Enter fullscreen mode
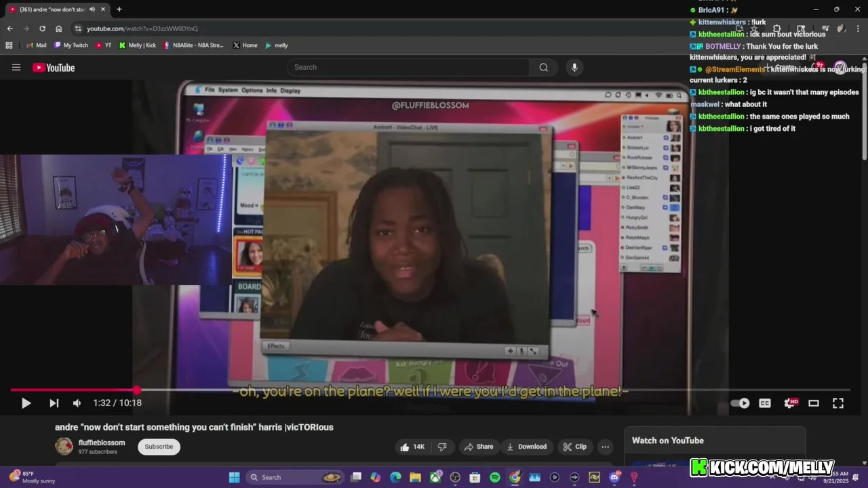The height and width of the screenshot is (488, 868). point(838,403)
